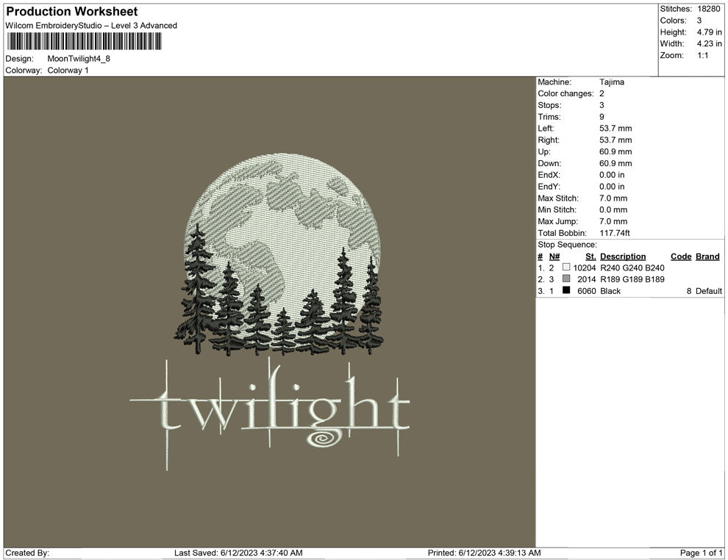Click the Min Stitch value '0.0 mm'
Screen dimensions: 728x560
[x=613, y=209]
